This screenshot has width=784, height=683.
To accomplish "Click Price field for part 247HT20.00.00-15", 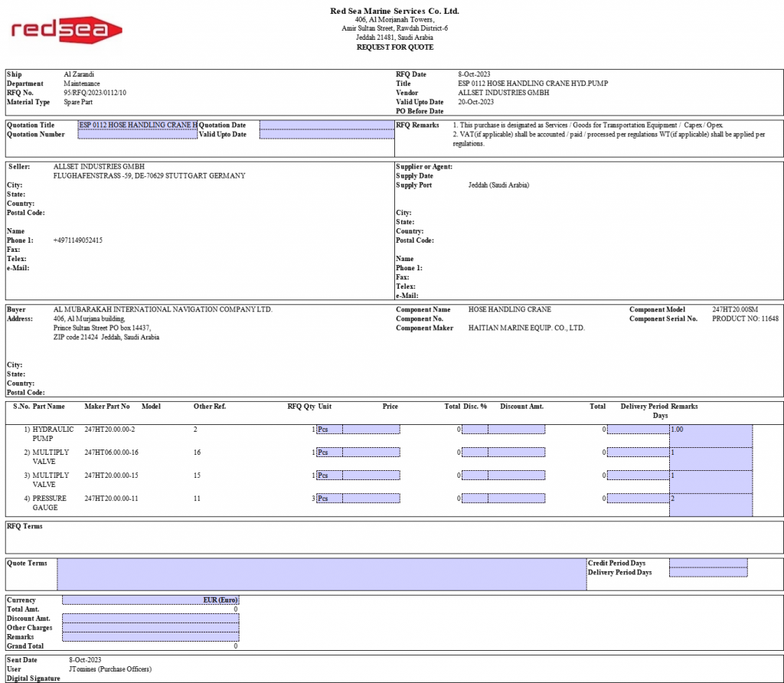I will [x=371, y=475].
